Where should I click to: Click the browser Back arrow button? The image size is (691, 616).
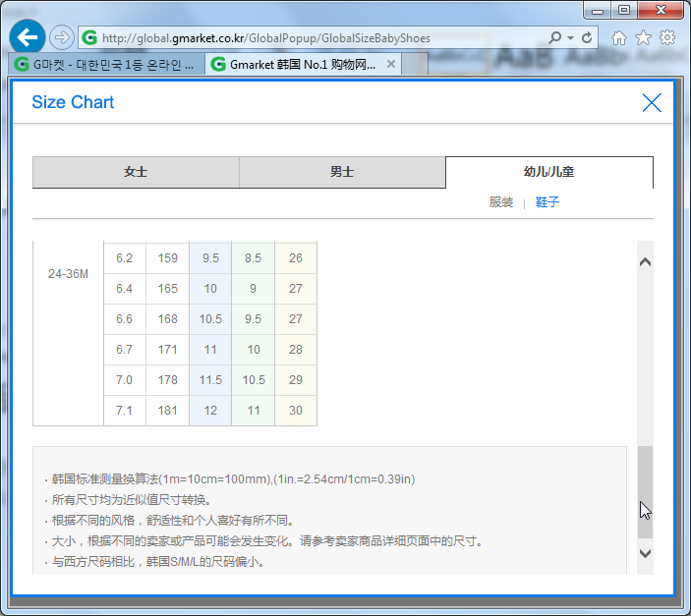point(28,37)
